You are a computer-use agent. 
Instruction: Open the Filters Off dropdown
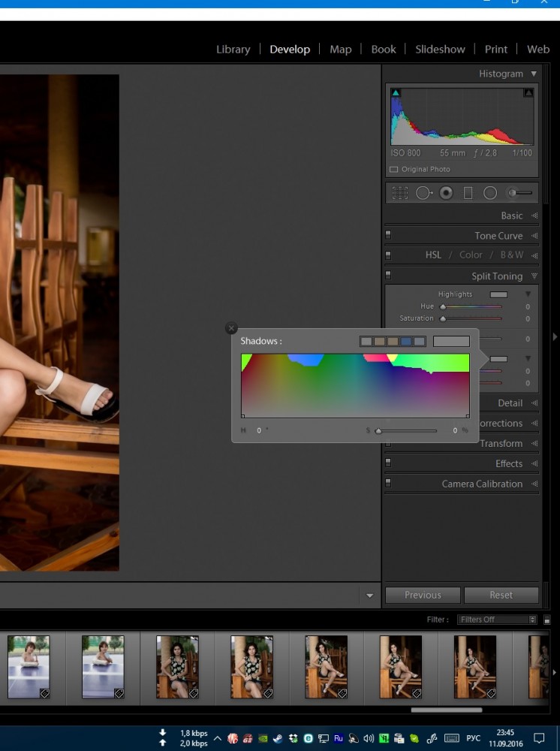pyautogui.click(x=498, y=620)
